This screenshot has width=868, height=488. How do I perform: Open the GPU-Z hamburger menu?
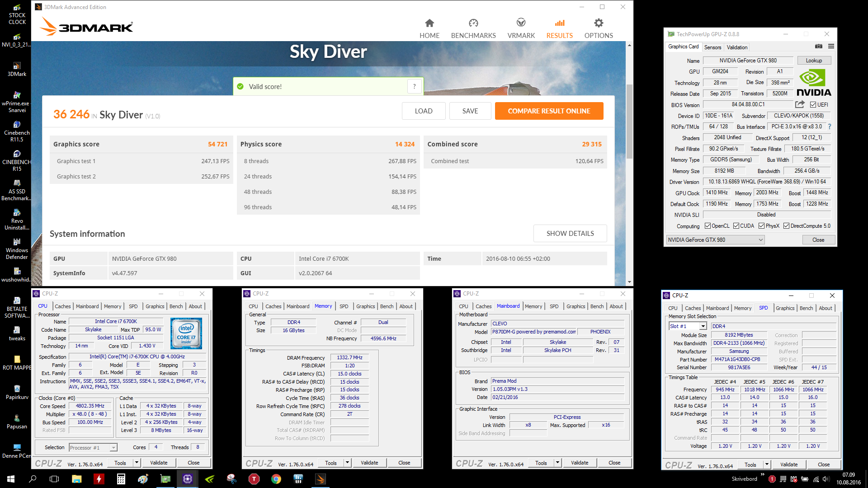click(831, 47)
